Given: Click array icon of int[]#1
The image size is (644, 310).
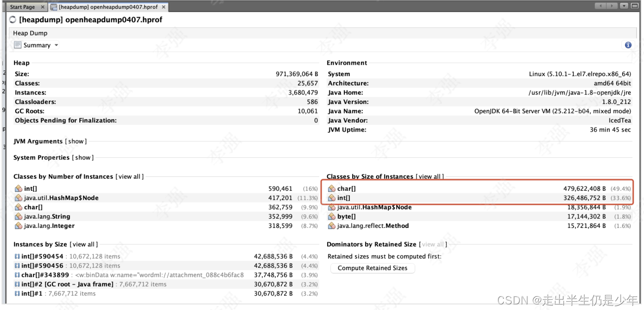Looking at the screenshot, I should tap(17, 293).
